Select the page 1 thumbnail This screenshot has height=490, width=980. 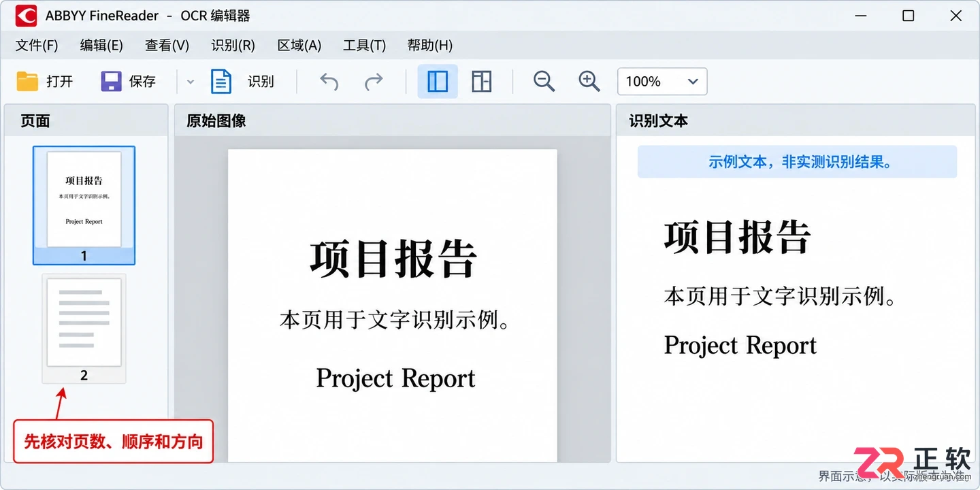pos(84,205)
